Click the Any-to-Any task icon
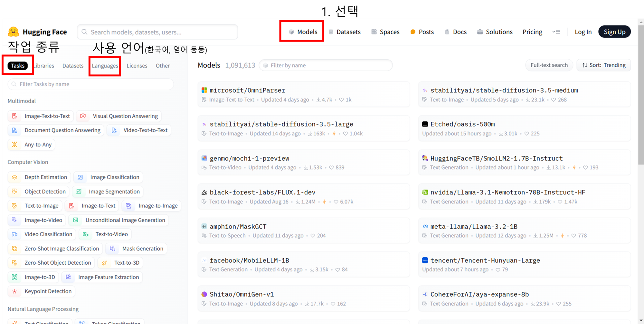The width and height of the screenshot is (644, 324). point(15,144)
